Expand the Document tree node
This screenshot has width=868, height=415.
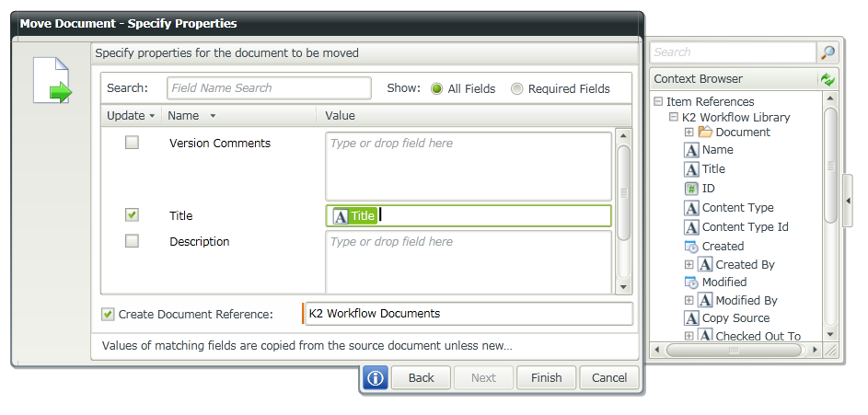pos(689,133)
